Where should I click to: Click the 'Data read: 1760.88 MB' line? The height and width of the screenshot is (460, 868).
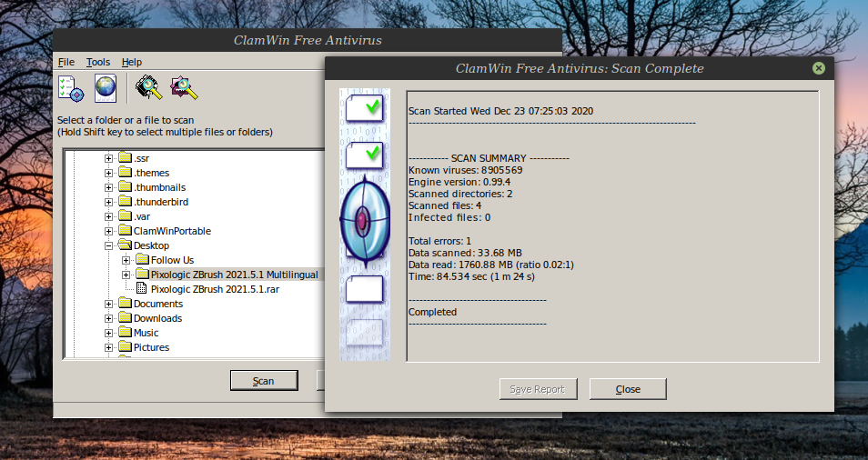[491, 265]
